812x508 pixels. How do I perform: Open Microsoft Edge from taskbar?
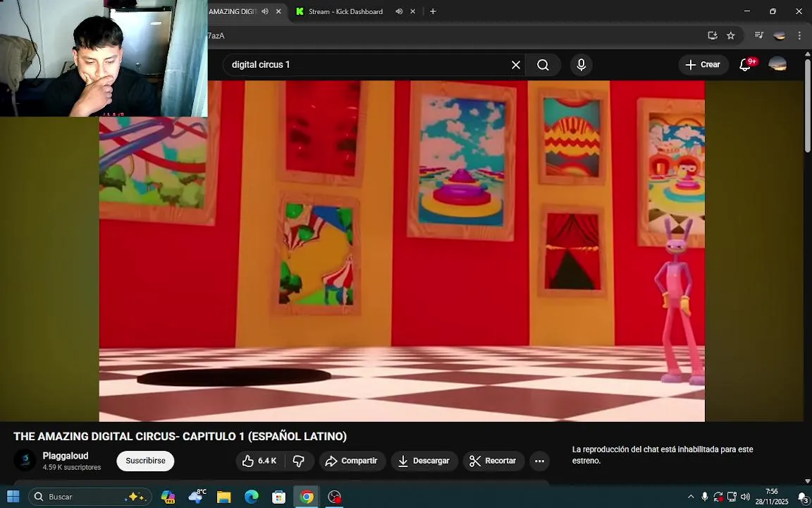[x=251, y=497]
